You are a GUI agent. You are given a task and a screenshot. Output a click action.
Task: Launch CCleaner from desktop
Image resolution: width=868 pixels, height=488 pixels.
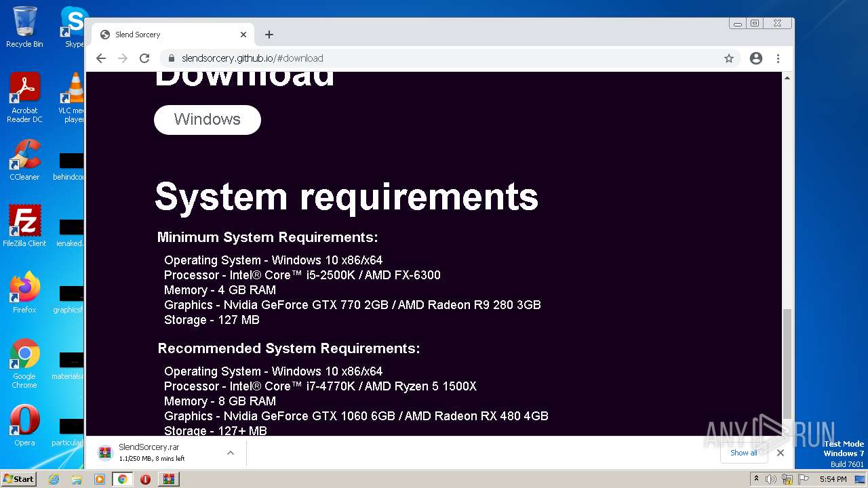point(24,160)
